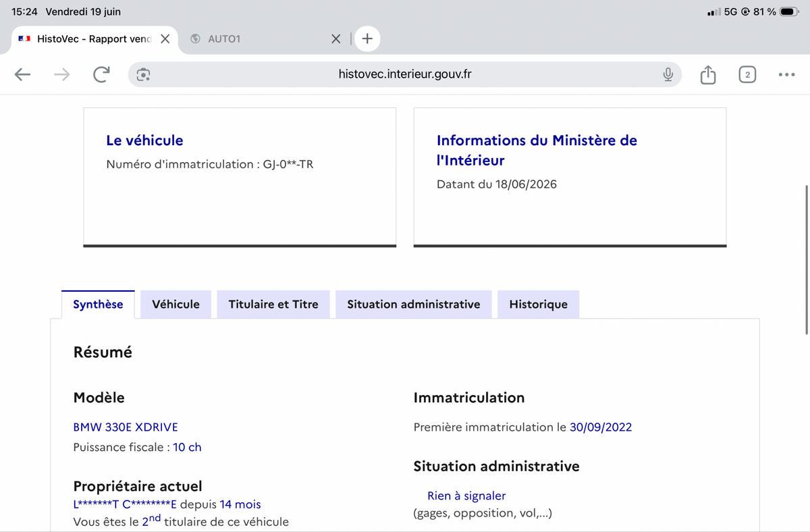Viewport: 810px width, 532px height.
Task: Click the 15:24 clock in status bar
Action: click(x=24, y=11)
